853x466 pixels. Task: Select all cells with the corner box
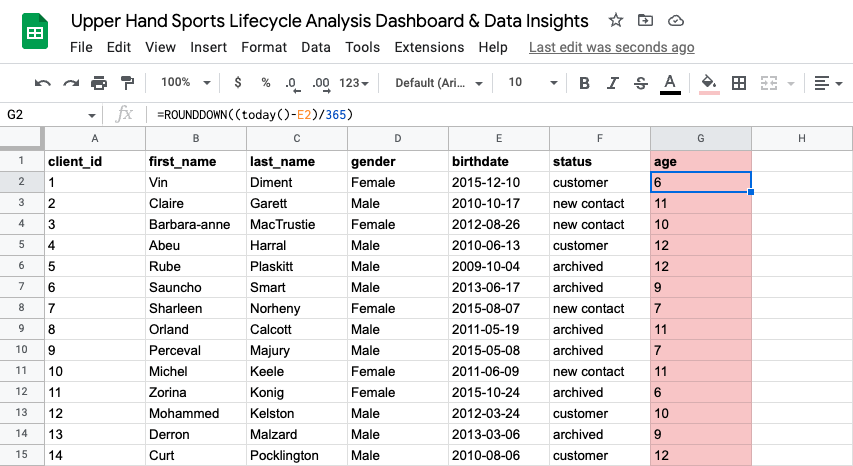point(22,138)
